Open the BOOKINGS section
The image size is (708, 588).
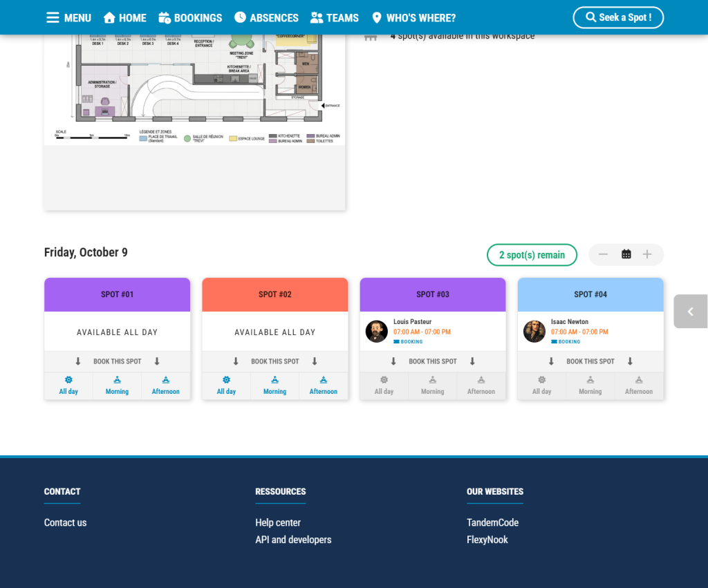[190, 18]
